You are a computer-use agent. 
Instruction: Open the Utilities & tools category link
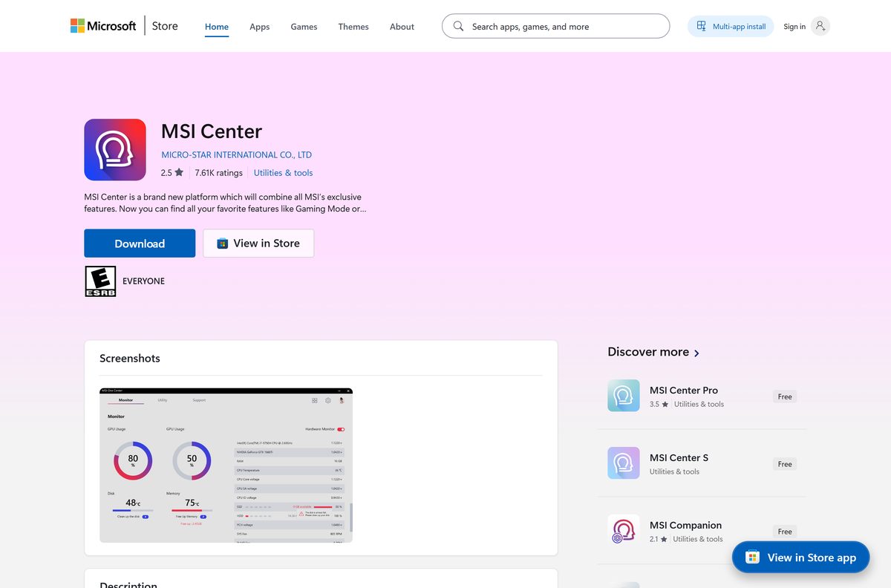point(283,173)
